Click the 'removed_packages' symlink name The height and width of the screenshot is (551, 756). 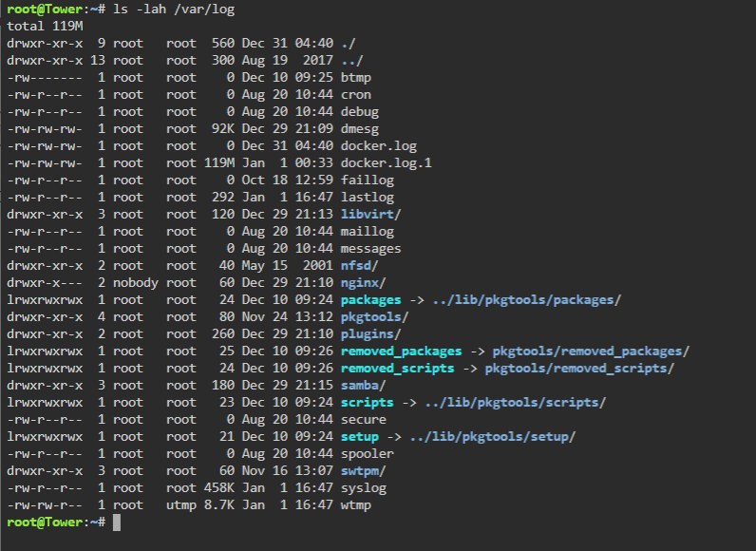click(x=401, y=351)
